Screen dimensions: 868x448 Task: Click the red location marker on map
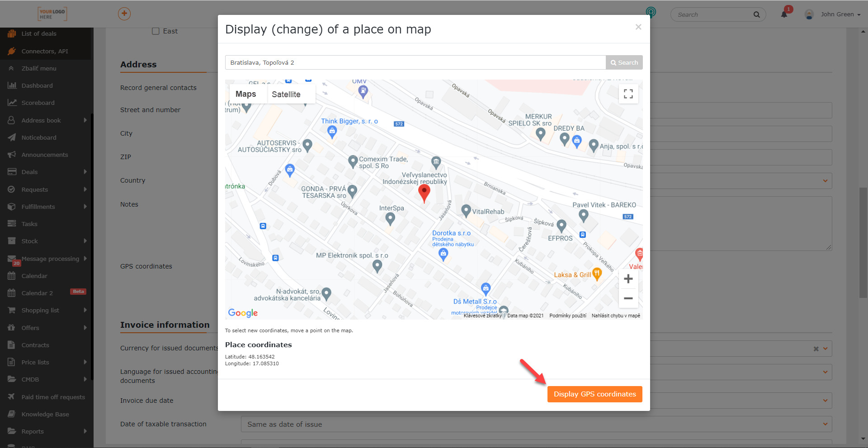[x=424, y=193]
